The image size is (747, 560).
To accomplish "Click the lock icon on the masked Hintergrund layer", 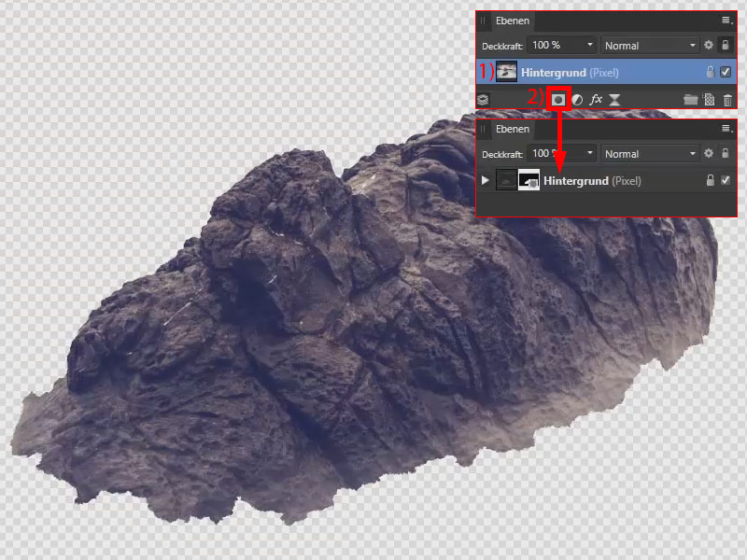I will point(710,180).
